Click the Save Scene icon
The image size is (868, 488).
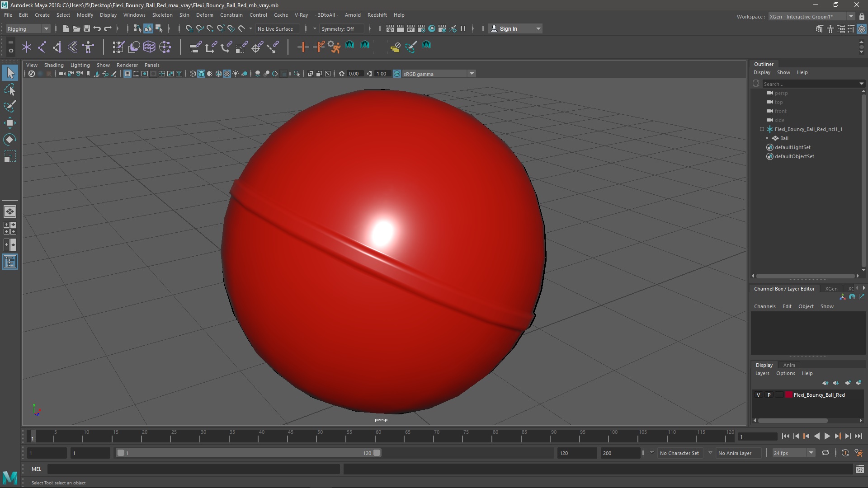tap(86, 28)
